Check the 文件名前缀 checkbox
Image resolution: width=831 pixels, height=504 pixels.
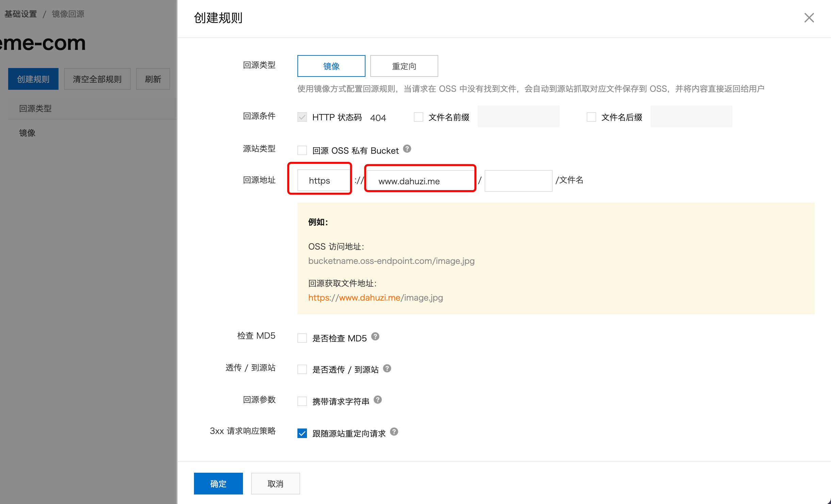pyautogui.click(x=418, y=117)
